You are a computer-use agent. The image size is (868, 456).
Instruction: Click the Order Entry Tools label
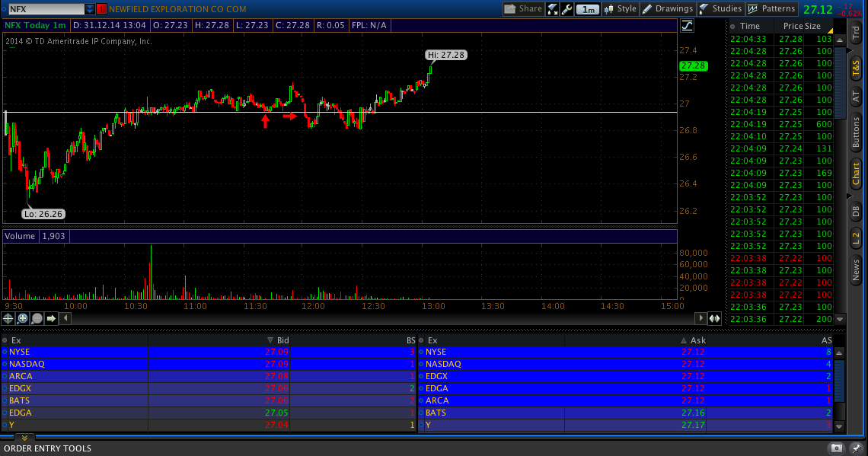coord(48,449)
